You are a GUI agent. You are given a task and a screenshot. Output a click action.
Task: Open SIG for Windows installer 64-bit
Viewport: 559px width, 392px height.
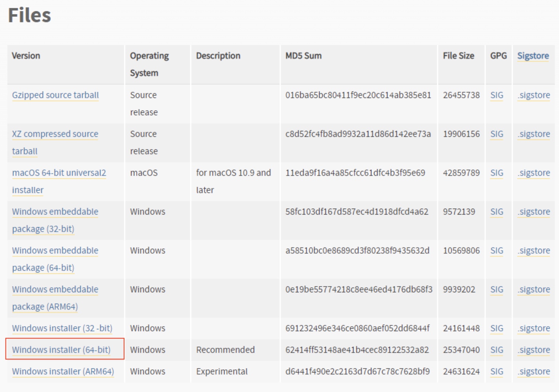(497, 350)
